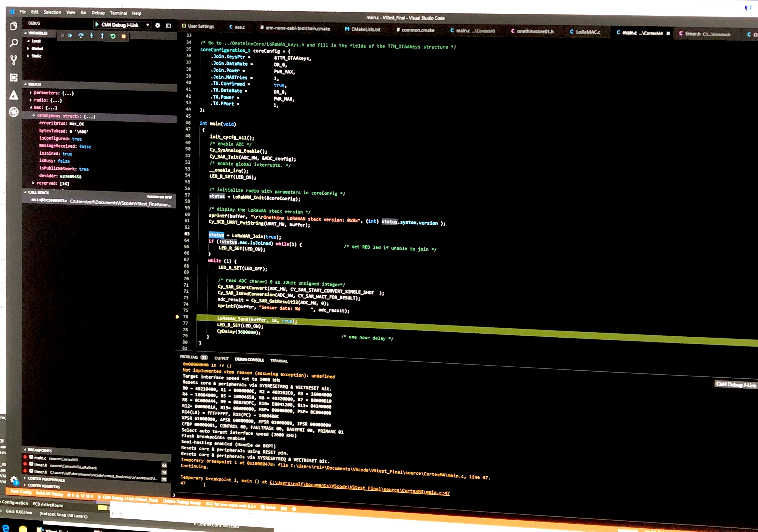Click Continue in the debug toolbar
Viewport: 758px width, 532px height.
(70, 36)
